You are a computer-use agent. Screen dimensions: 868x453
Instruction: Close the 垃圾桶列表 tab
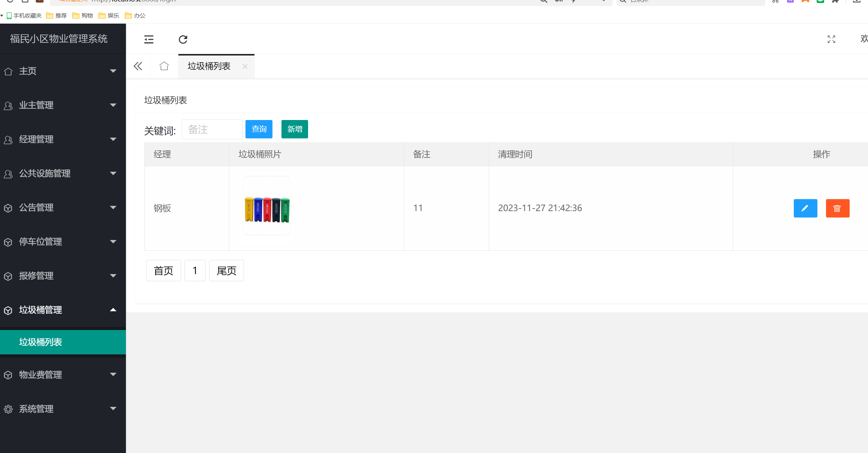point(245,66)
